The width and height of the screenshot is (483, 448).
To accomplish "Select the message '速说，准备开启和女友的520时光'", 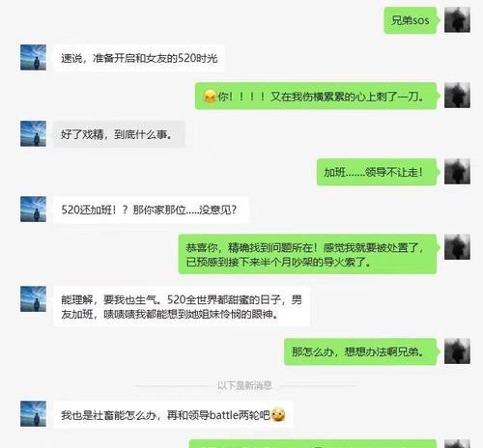I will [139, 58].
